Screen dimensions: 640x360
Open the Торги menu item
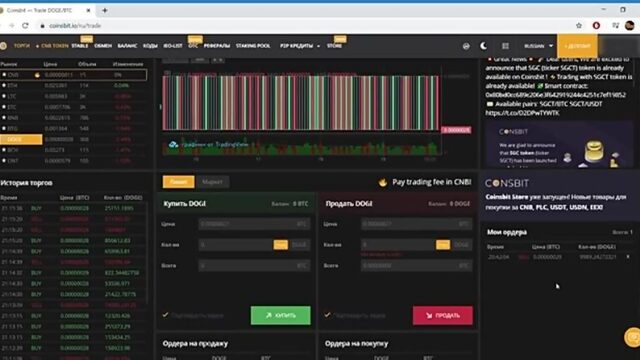tap(22, 46)
